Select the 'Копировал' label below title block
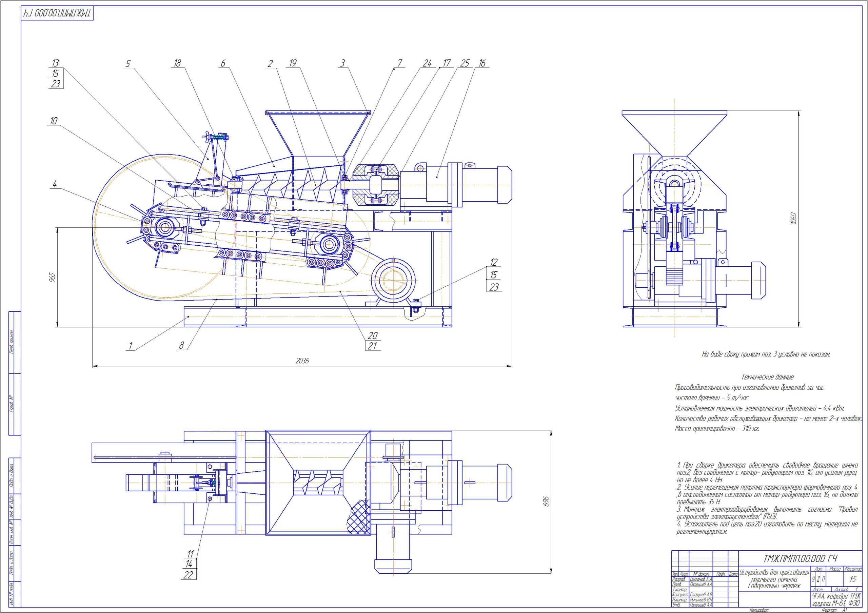 pos(759,610)
